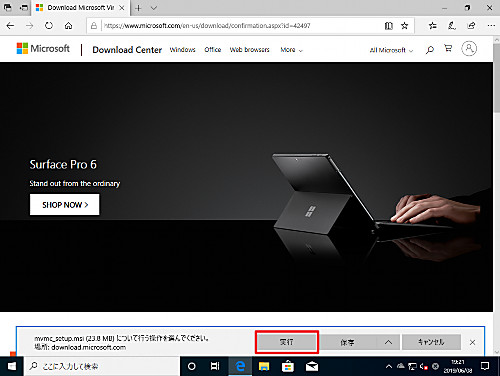The height and width of the screenshot is (376, 500).
Task: Refresh the current page
Action: click(49, 26)
